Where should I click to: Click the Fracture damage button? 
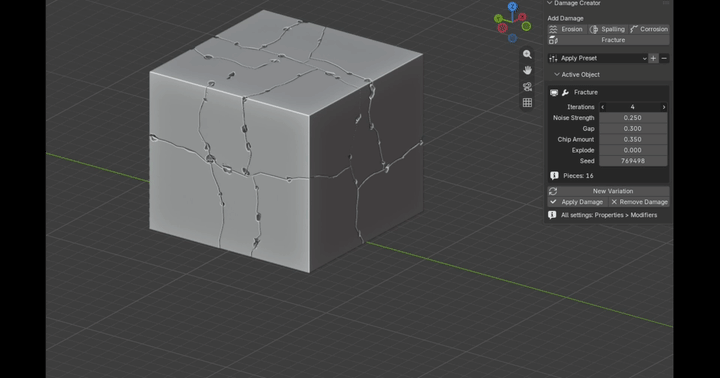click(608, 40)
